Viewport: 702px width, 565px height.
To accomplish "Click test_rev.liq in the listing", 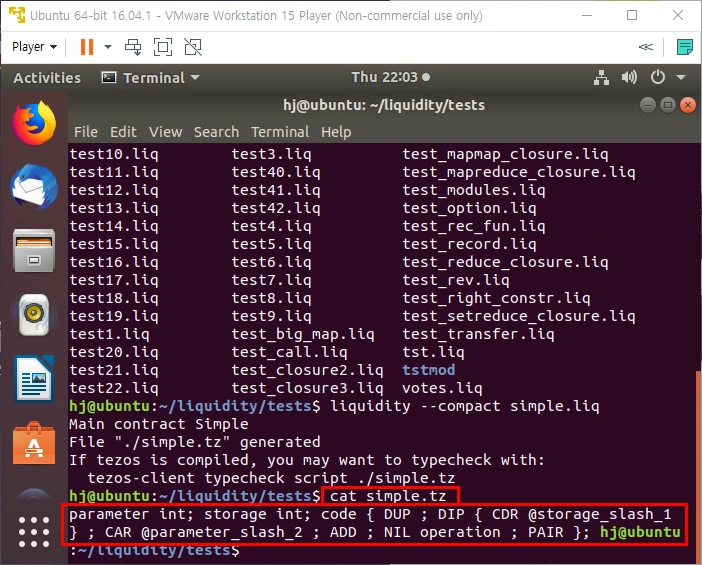I will coord(456,280).
